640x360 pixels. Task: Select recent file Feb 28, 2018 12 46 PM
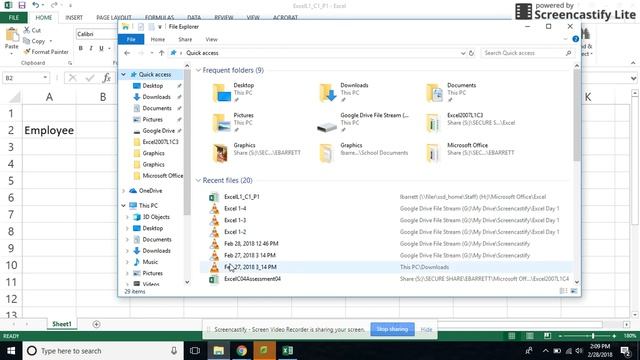pos(251,244)
